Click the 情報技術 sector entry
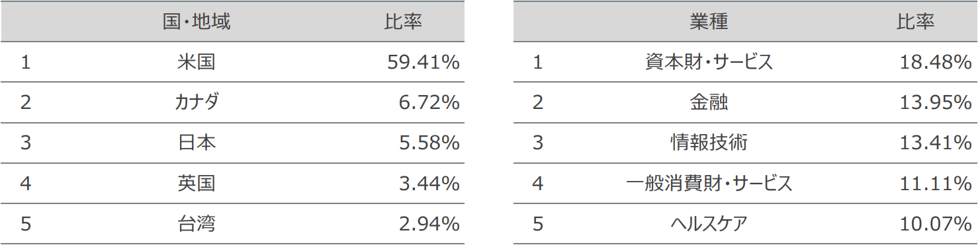This screenshot has width=980, height=245. point(709,143)
